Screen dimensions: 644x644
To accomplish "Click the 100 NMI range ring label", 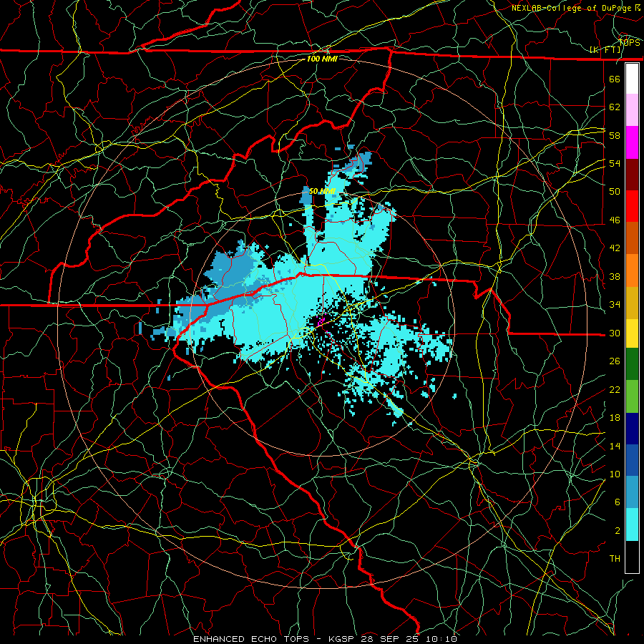I will [x=322, y=59].
